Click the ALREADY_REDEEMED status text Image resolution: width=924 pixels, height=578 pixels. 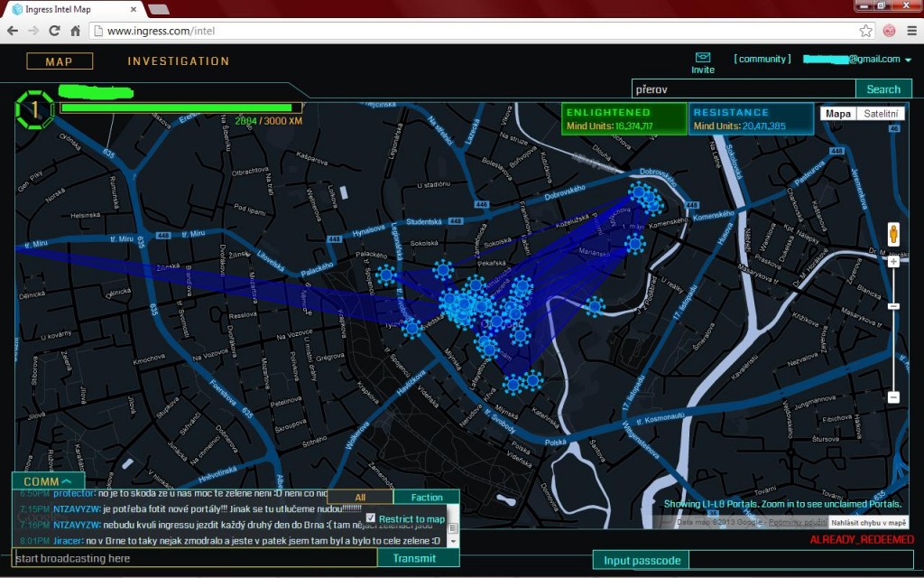point(862,540)
